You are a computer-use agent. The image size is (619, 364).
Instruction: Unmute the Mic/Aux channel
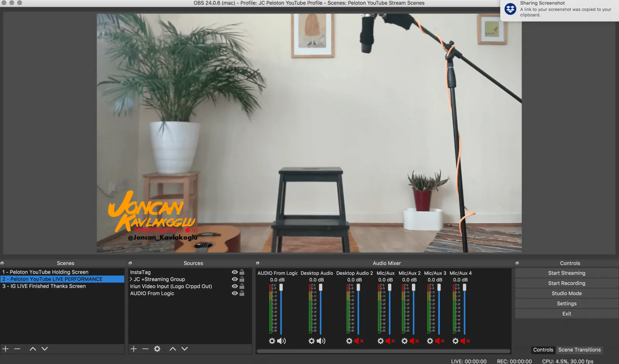390,341
